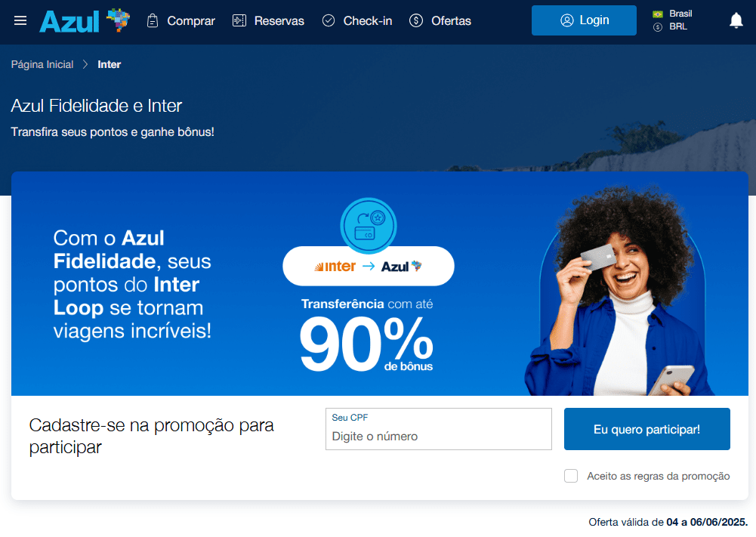Image resolution: width=756 pixels, height=537 pixels.
Task: Click the Brazil flag icon
Action: (658, 14)
